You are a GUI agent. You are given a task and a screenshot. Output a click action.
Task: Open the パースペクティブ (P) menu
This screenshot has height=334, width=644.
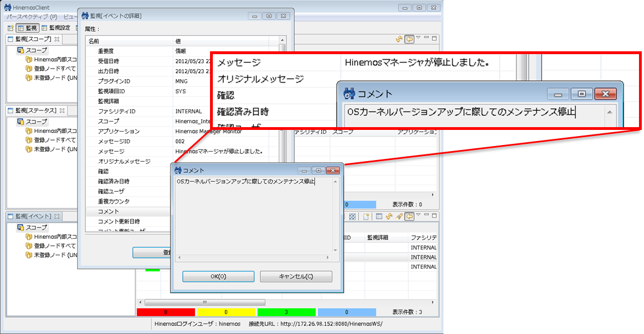31,17
